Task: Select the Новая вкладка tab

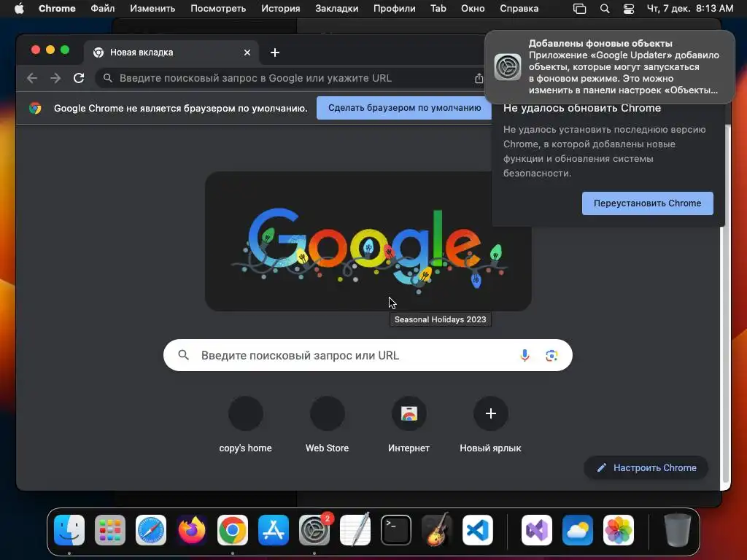Action: click(x=171, y=52)
